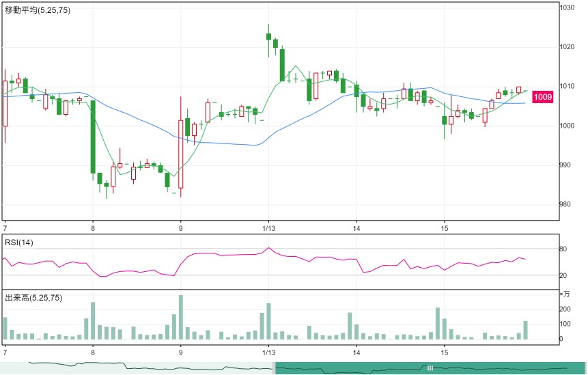The width and height of the screenshot is (588, 375).
Task: Click the last red candlestick on the right
Action: tap(518, 90)
